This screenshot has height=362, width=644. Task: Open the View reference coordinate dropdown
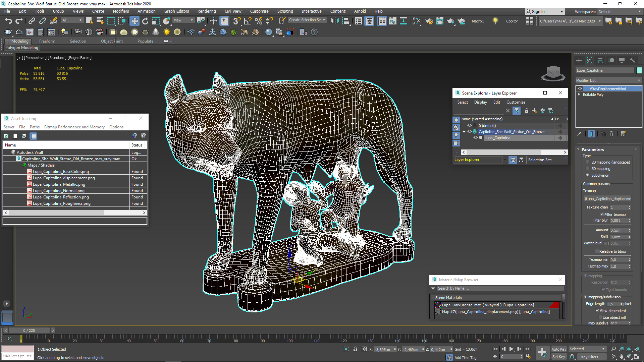click(x=183, y=20)
